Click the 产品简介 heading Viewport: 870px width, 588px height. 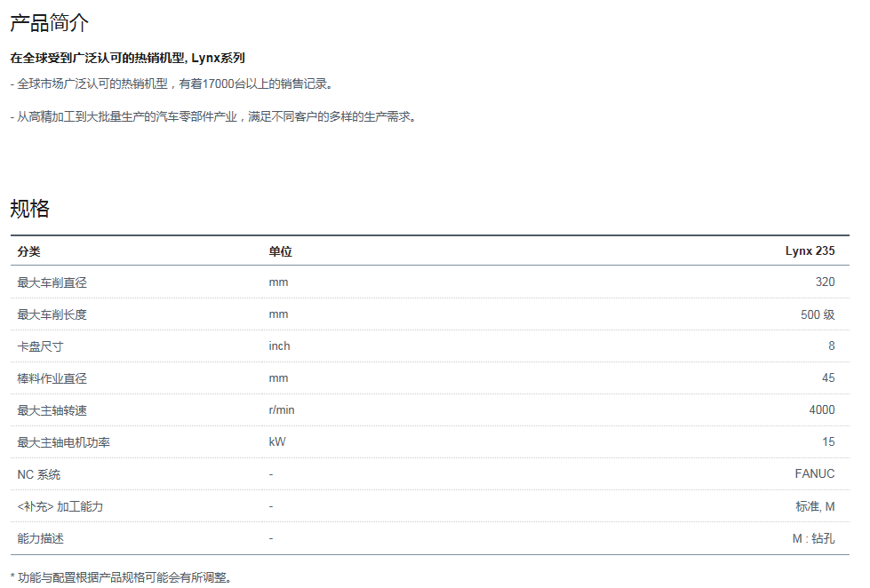tap(50, 23)
